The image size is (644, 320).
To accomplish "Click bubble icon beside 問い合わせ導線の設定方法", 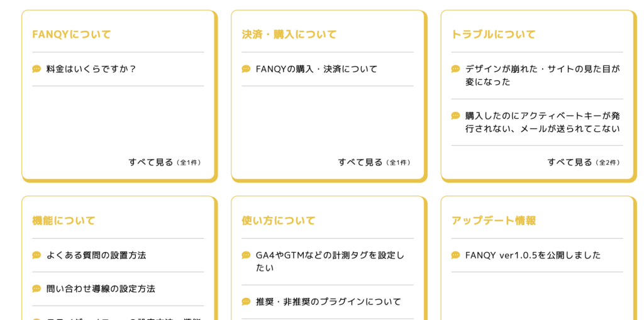I will point(36,289).
